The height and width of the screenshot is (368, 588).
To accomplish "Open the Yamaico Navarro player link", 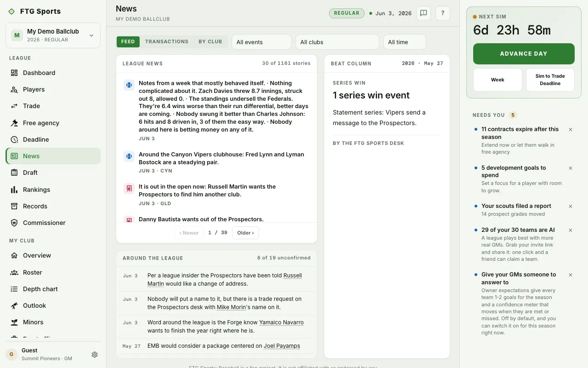I will 281,322.
